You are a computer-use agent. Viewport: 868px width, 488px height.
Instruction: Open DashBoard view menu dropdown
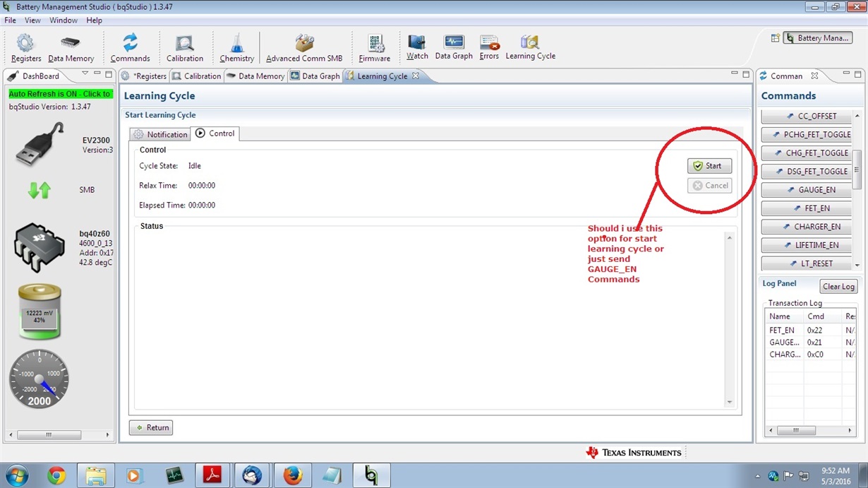tap(85, 73)
